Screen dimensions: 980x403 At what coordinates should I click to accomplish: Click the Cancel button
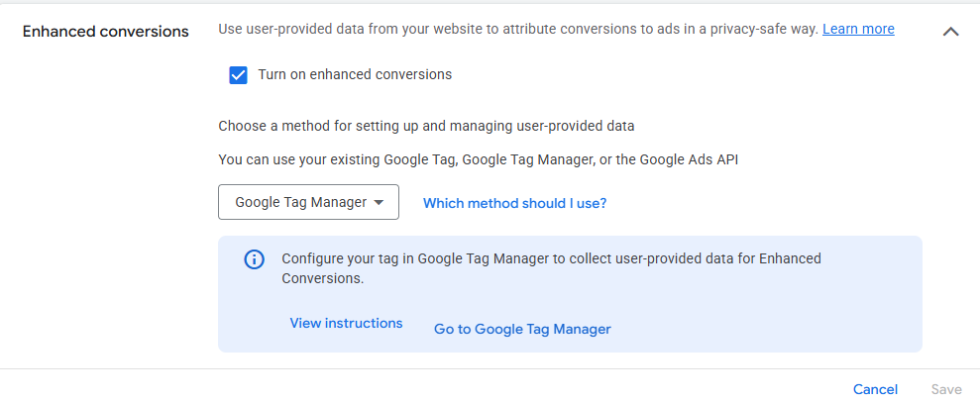[875, 389]
